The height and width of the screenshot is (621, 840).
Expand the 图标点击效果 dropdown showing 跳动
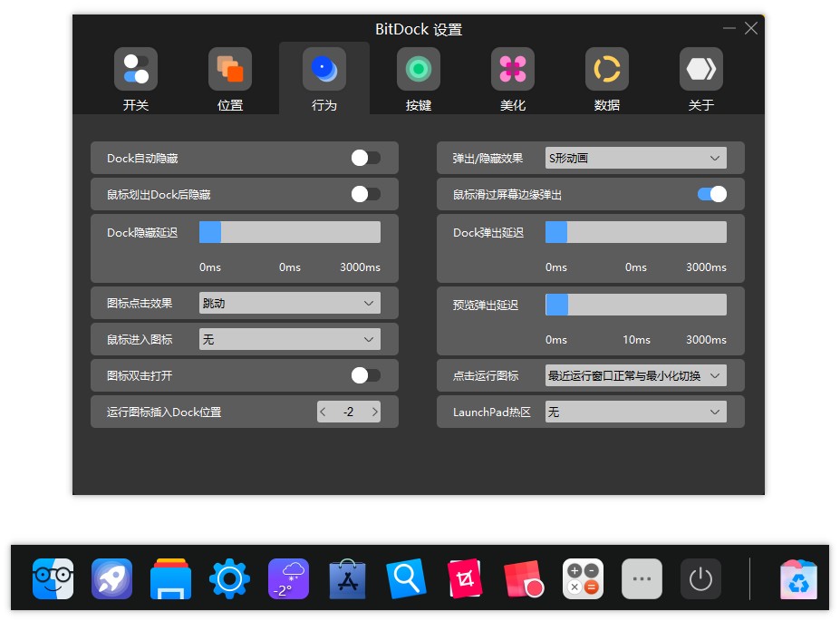point(289,302)
